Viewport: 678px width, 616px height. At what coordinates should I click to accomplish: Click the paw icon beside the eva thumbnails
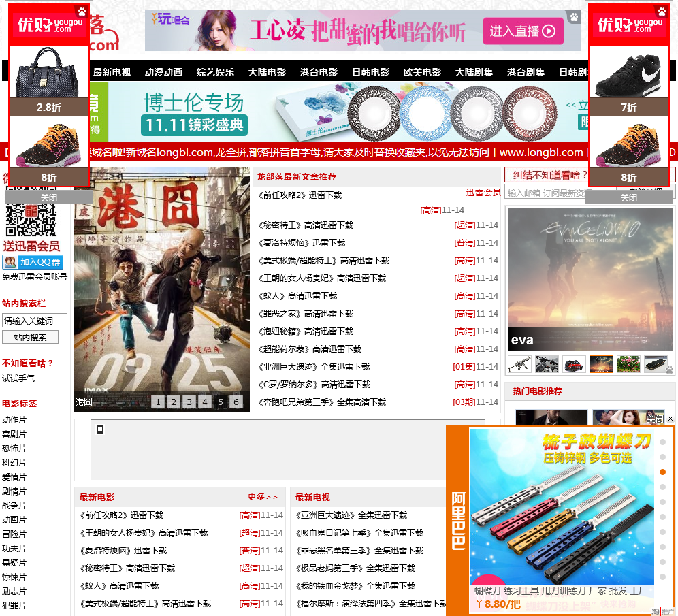(669, 369)
